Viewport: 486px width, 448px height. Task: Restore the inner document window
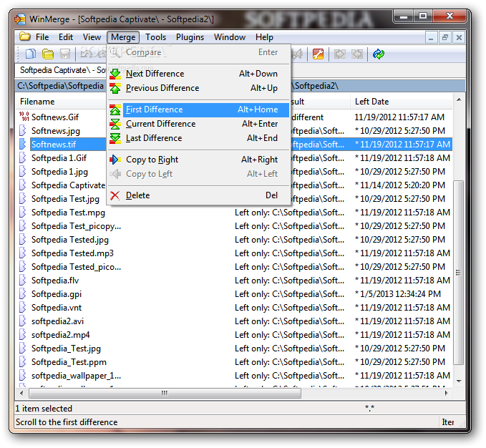(445, 37)
